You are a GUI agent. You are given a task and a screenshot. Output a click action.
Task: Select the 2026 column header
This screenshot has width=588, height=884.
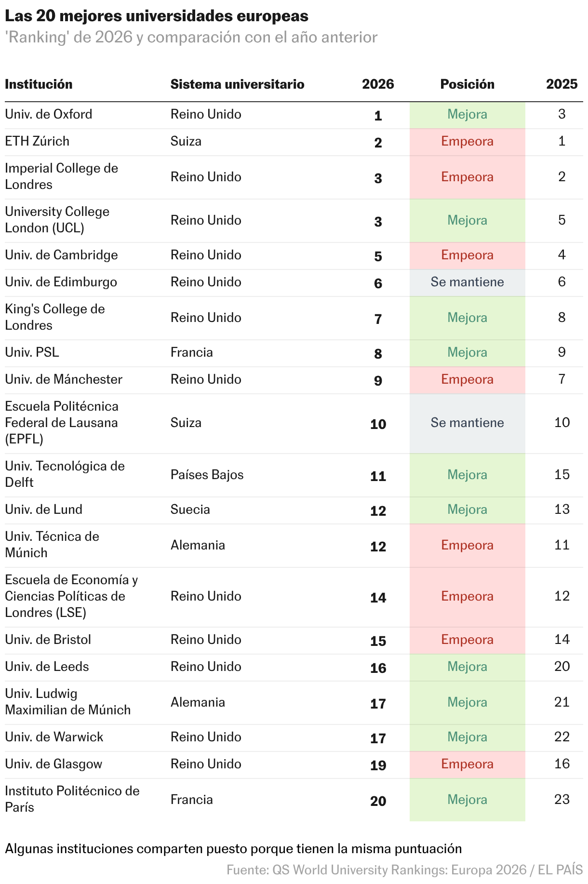[378, 84]
